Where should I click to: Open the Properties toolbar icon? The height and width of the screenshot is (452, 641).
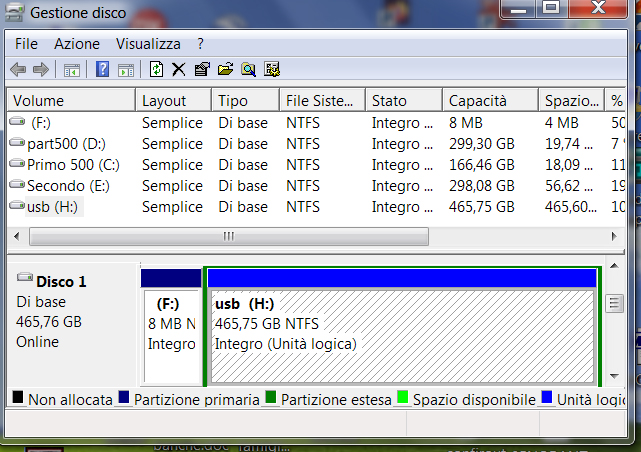[202, 69]
